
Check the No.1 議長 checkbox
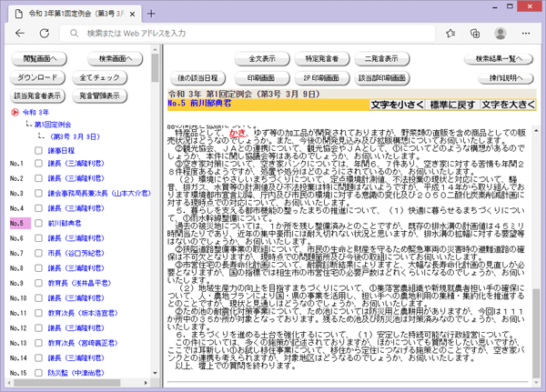38,164
